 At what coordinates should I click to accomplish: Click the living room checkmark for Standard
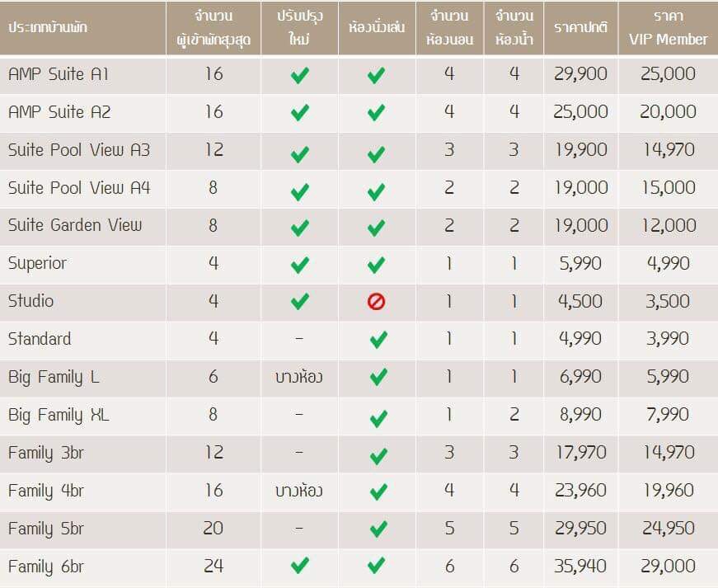pyautogui.click(x=378, y=340)
